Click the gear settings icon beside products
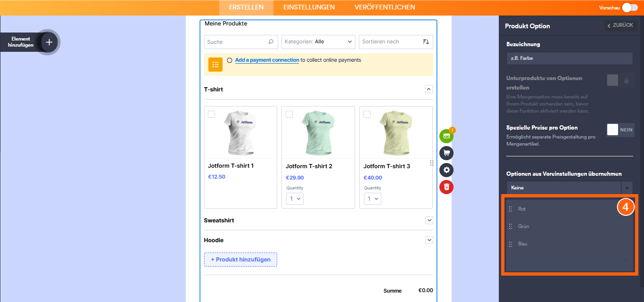This screenshot has width=644, height=302. pyautogui.click(x=446, y=170)
